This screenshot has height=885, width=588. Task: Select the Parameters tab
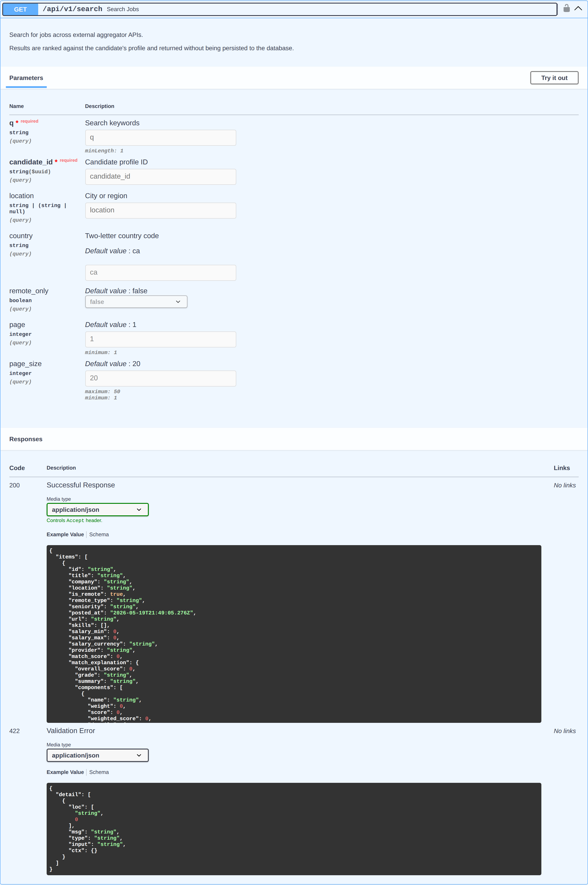pyautogui.click(x=26, y=78)
